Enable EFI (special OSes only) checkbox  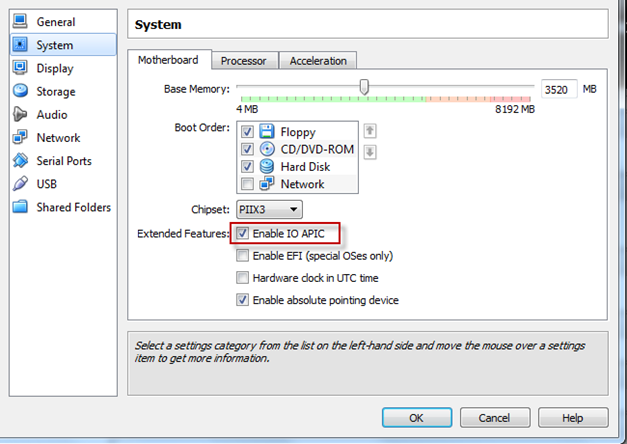tap(242, 255)
